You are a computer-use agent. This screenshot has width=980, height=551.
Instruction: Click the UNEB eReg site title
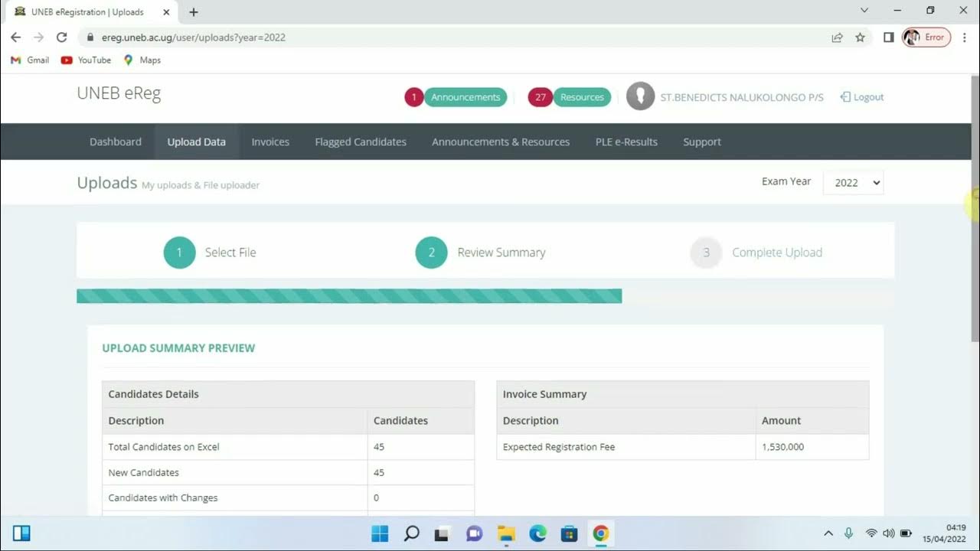pos(119,93)
